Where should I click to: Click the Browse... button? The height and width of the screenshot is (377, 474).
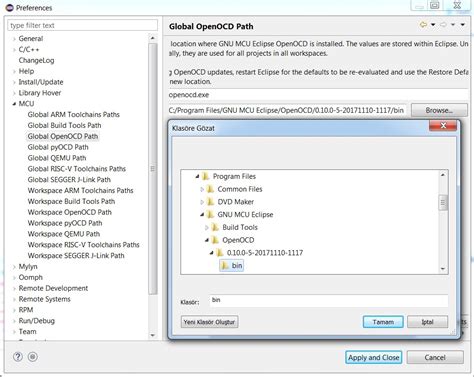coord(439,110)
